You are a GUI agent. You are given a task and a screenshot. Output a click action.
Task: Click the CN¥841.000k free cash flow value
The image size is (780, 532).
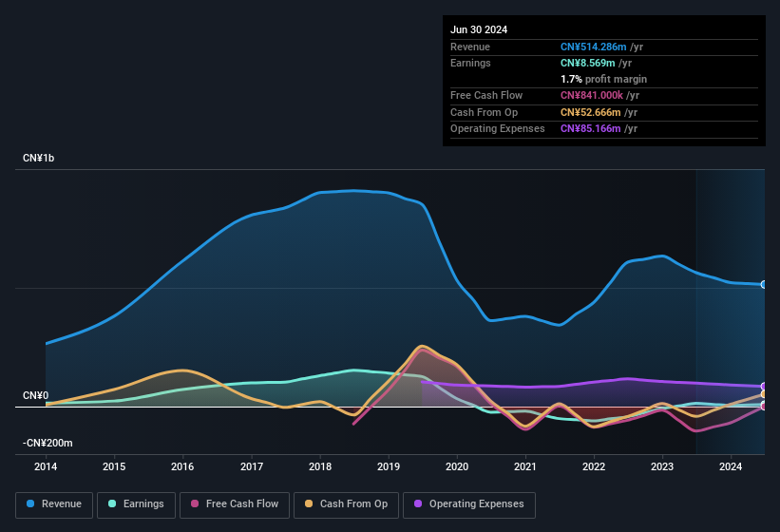(592, 95)
